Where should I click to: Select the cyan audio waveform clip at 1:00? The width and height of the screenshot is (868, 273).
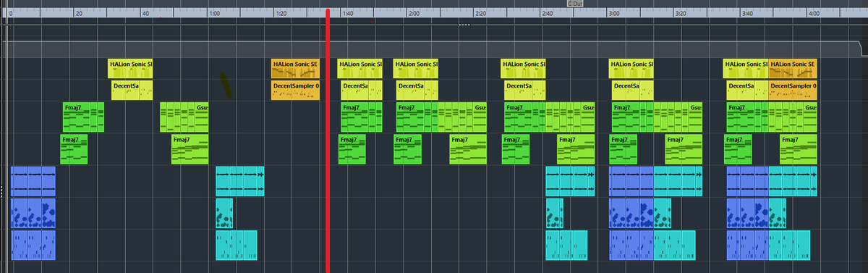pyautogui.click(x=240, y=181)
